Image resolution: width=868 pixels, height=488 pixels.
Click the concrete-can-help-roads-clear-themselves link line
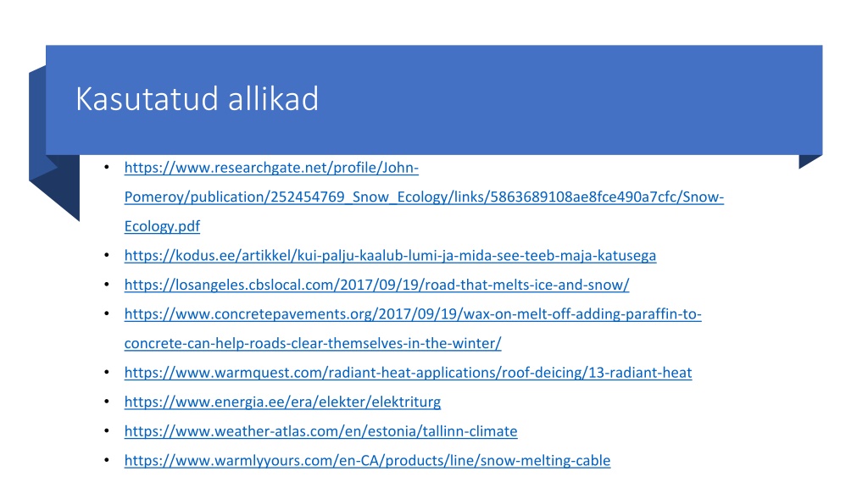coord(313,344)
